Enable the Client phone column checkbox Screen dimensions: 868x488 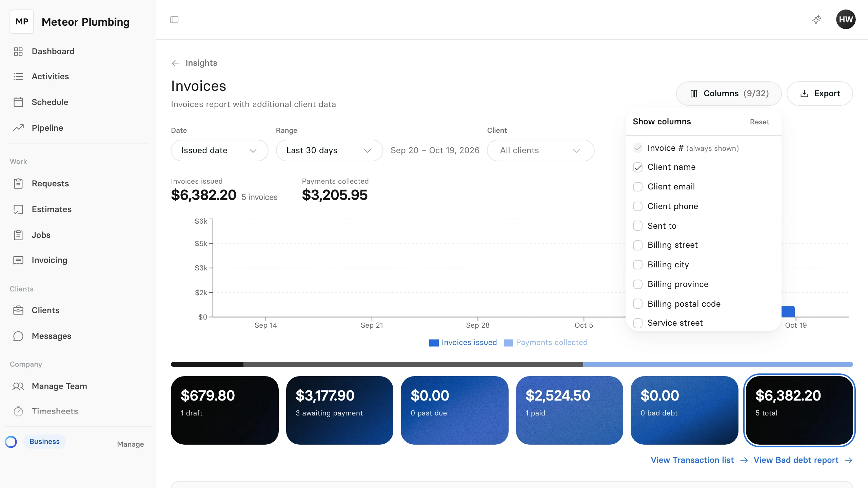tap(638, 206)
